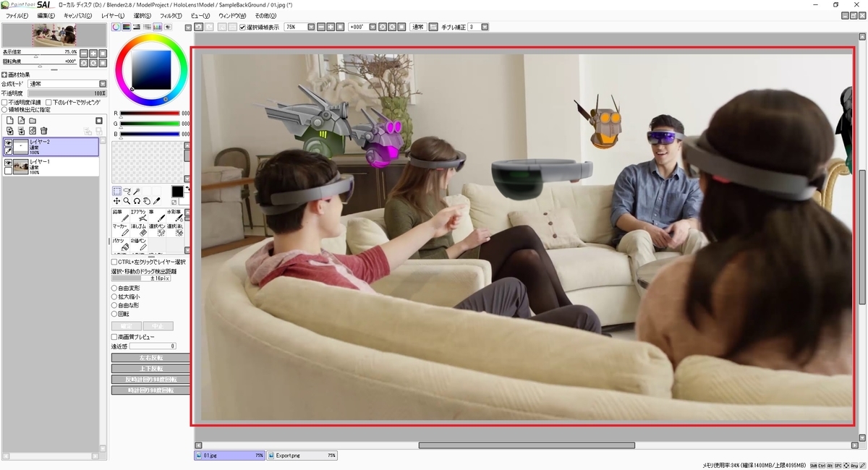The height and width of the screenshot is (470, 868).
Task: Choose the 筆 brush tool
Action: point(157,215)
